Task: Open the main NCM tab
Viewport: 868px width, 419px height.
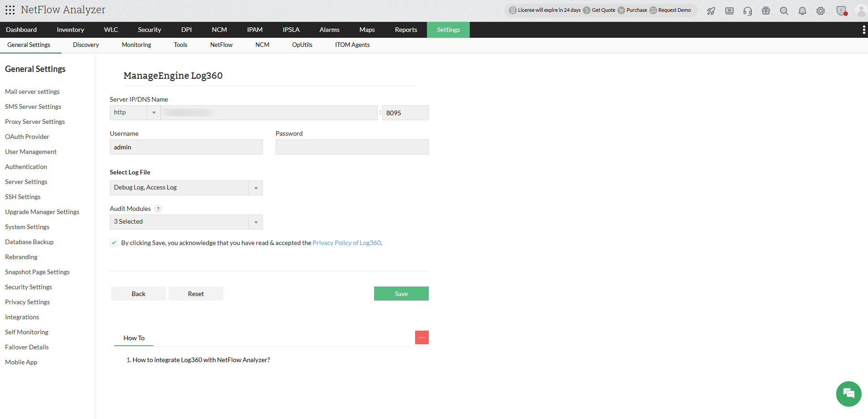Action: click(219, 30)
